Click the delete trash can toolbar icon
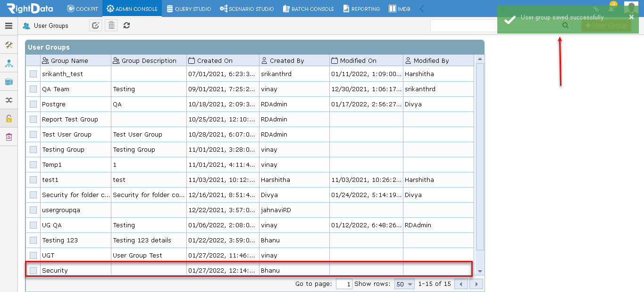The height and width of the screenshot is (292, 644). [111, 26]
